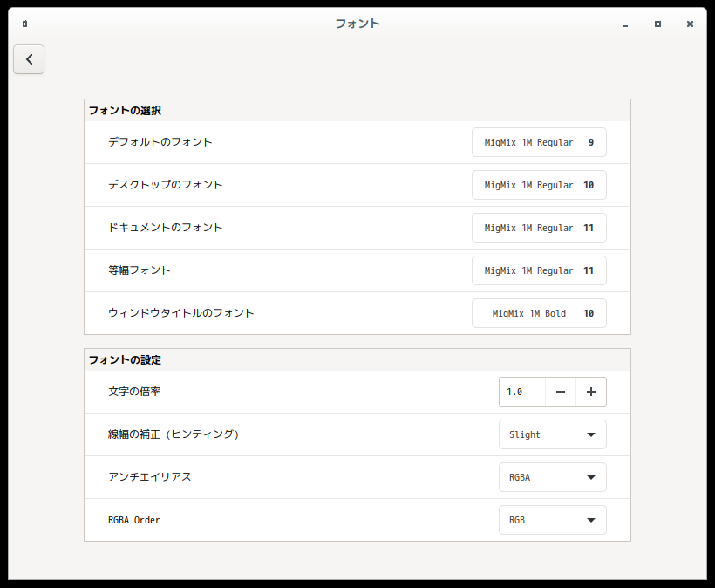Click the window menu icon in title bar
The image size is (715, 588).
[25, 24]
